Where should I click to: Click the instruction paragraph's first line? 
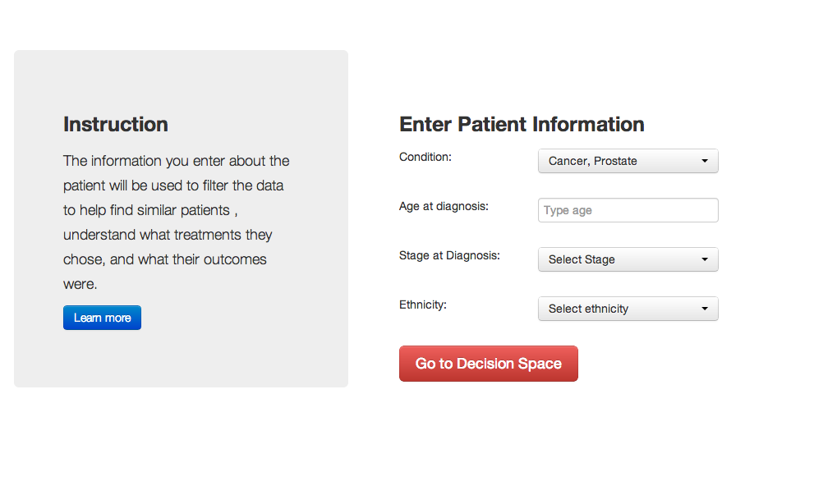[177, 161]
